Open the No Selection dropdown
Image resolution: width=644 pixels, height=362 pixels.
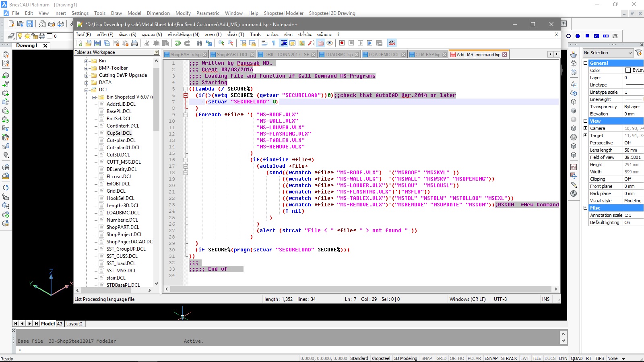[x=608, y=53]
